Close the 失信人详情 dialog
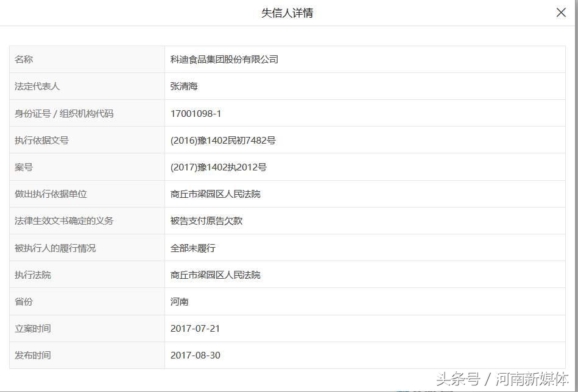This screenshot has width=578, height=392. tap(560, 12)
